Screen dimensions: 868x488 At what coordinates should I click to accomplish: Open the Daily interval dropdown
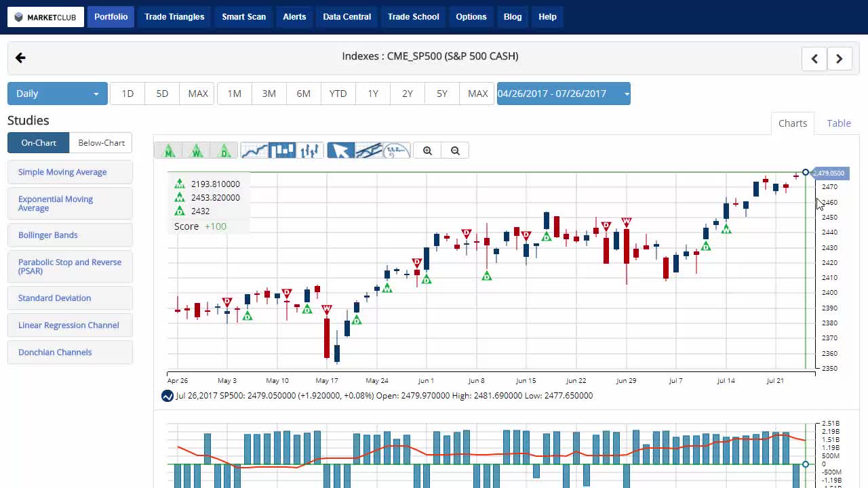[58, 94]
